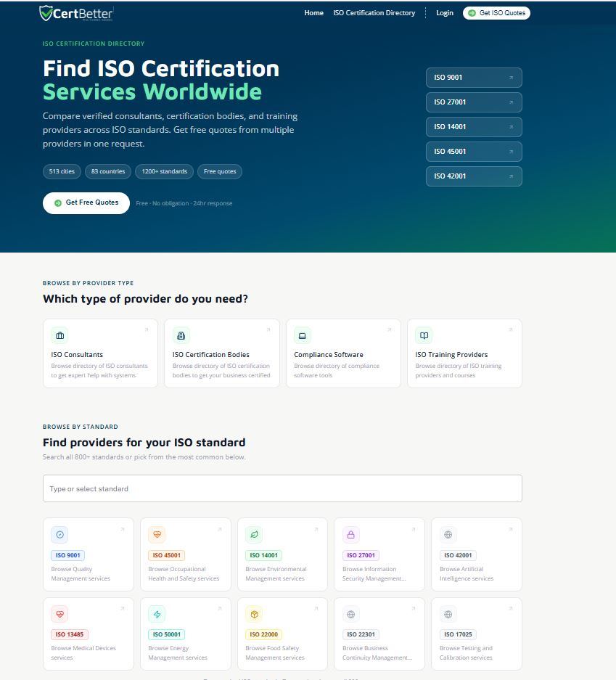Click the ISO 22301 badge
Screen dimensions: 616x680
coord(361,634)
